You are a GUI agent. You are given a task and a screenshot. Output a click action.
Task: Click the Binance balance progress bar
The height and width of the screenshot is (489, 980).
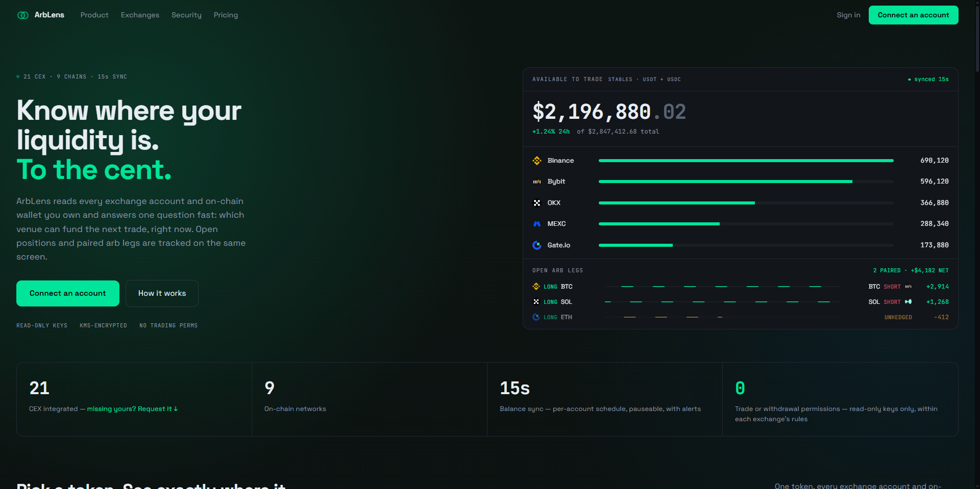click(x=746, y=161)
